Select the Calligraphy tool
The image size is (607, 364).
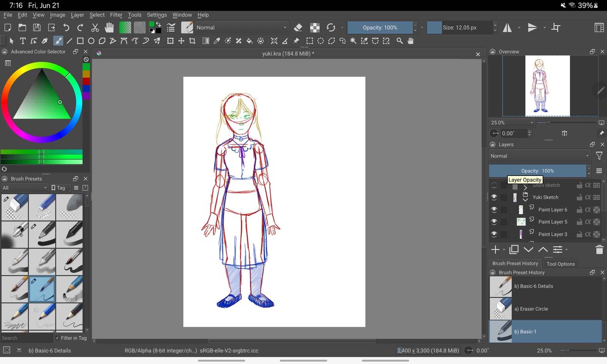[45, 41]
